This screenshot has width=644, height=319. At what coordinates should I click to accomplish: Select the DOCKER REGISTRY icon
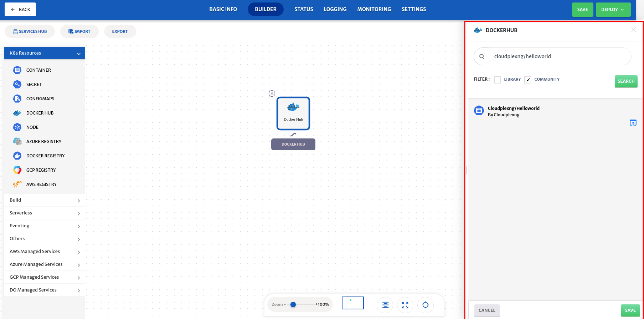[x=17, y=156]
